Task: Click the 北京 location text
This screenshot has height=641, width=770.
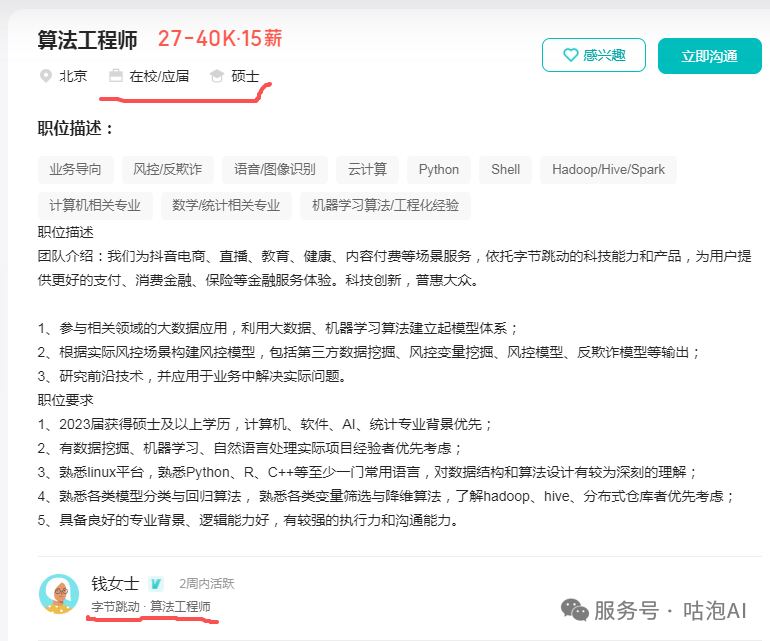Action: click(73, 76)
